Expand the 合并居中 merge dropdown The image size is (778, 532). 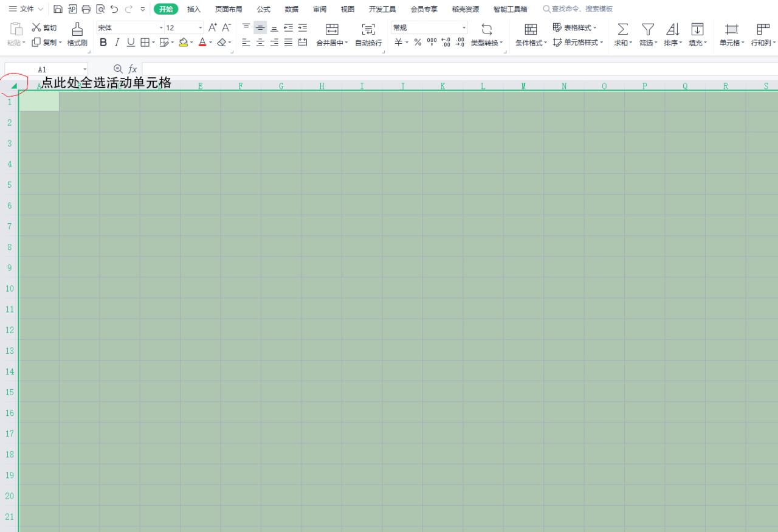pos(346,43)
